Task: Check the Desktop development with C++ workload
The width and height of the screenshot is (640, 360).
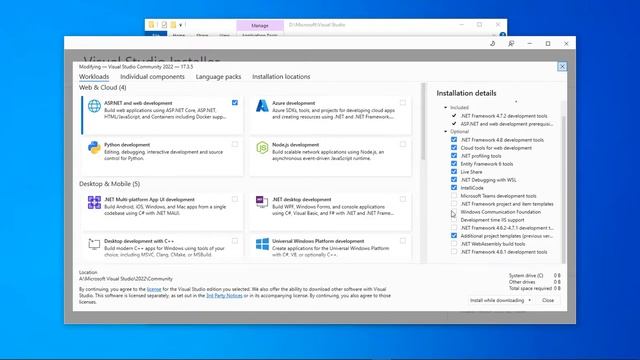Action: pos(235,241)
